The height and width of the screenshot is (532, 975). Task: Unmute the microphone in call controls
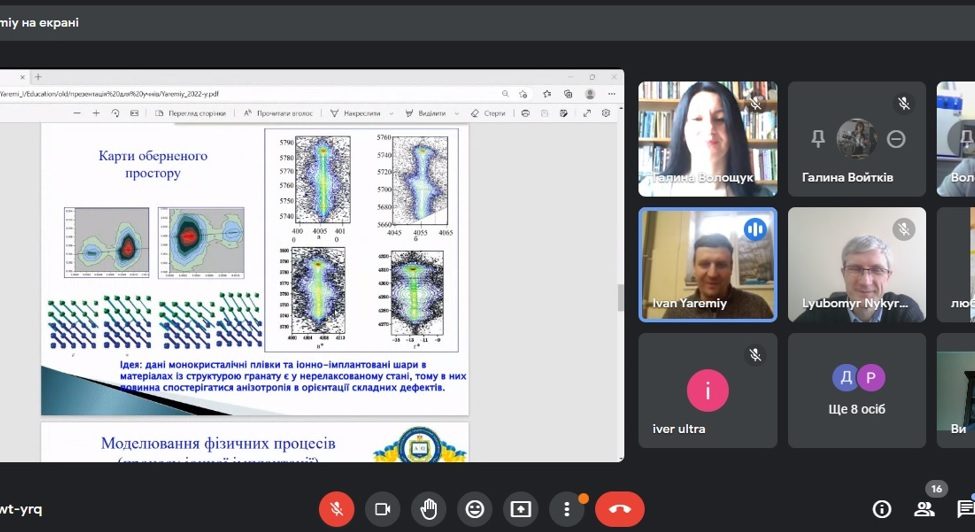336,509
